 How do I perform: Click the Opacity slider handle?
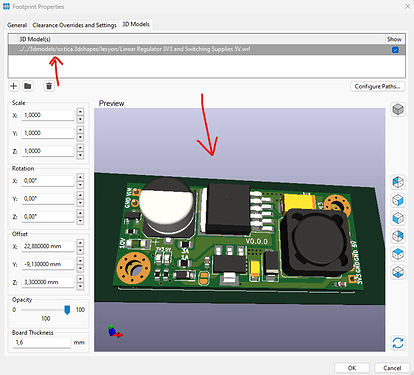[x=67, y=310]
